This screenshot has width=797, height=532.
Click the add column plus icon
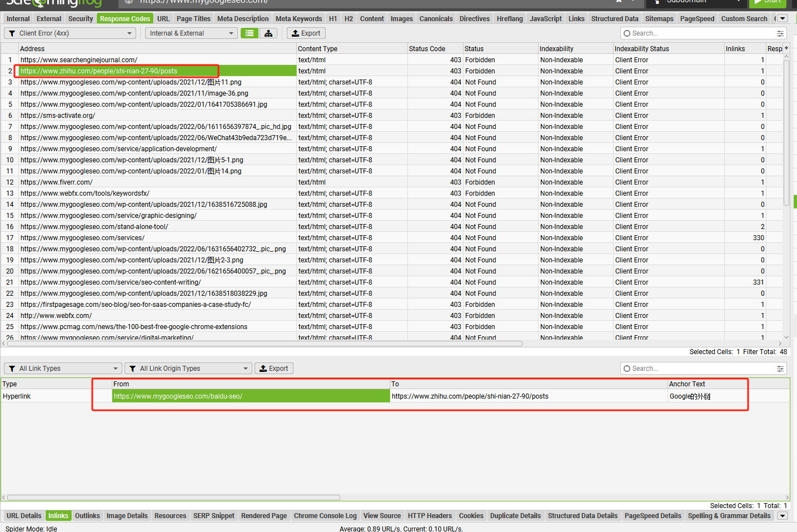point(786,48)
